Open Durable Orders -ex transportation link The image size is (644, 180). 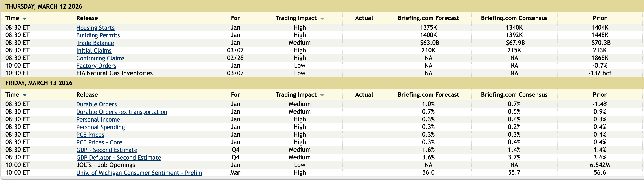tap(122, 112)
